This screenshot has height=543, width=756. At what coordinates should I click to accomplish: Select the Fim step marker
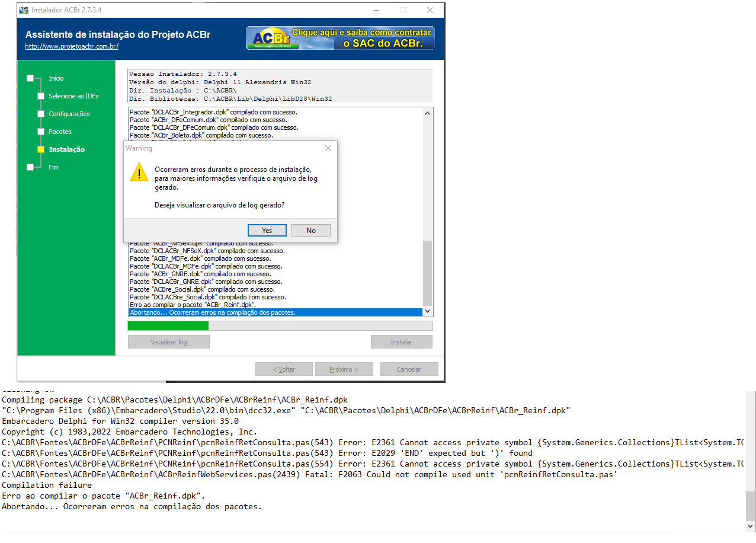[30, 167]
